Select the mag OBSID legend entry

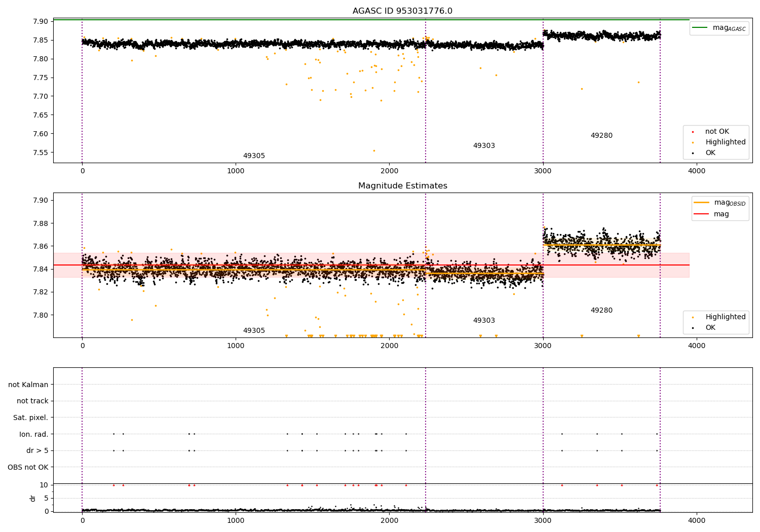[x=720, y=203]
